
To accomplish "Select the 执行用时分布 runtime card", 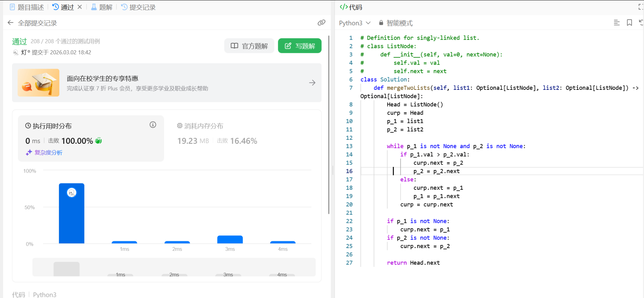I will click(91, 138).
